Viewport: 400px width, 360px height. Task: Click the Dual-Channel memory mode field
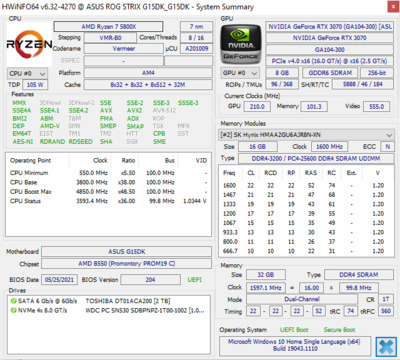(x=302, y=299)
